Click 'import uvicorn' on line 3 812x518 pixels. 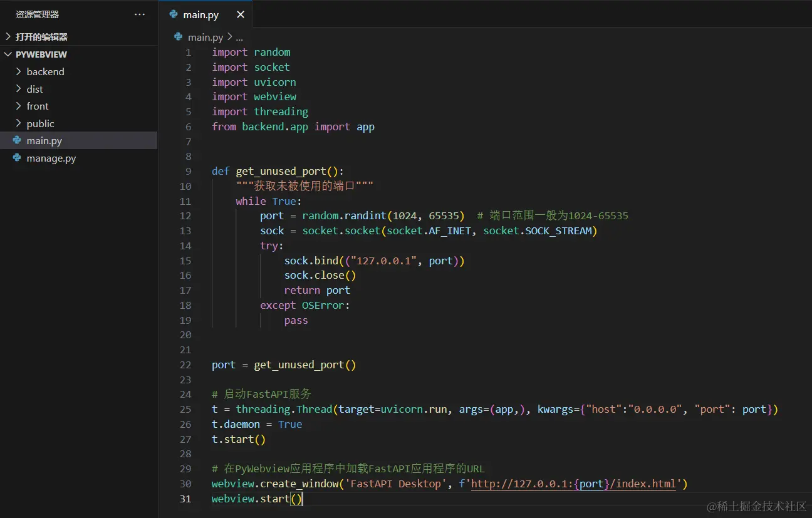254,82
